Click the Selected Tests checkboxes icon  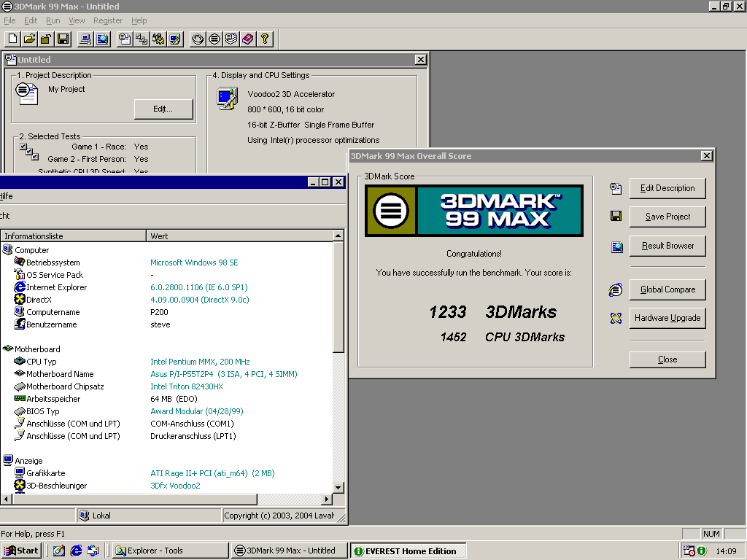[29, 152]
